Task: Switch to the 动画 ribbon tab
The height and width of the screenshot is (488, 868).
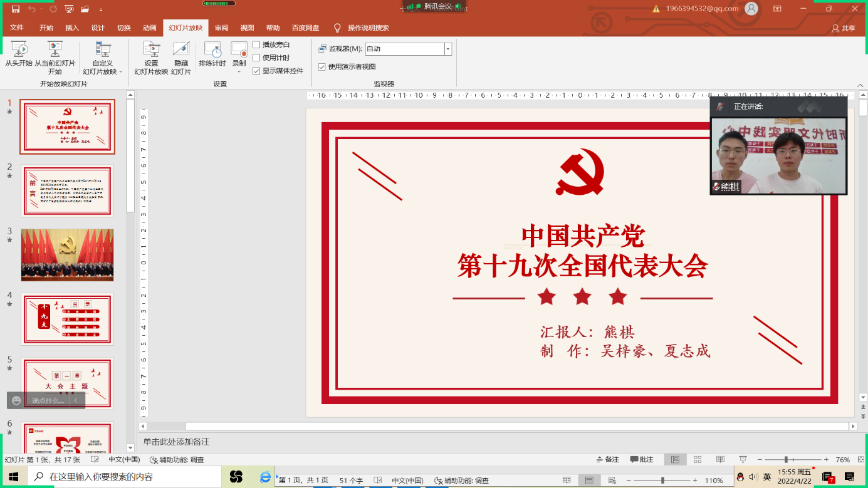Action: pyautogui.click(x=149, y=28)
